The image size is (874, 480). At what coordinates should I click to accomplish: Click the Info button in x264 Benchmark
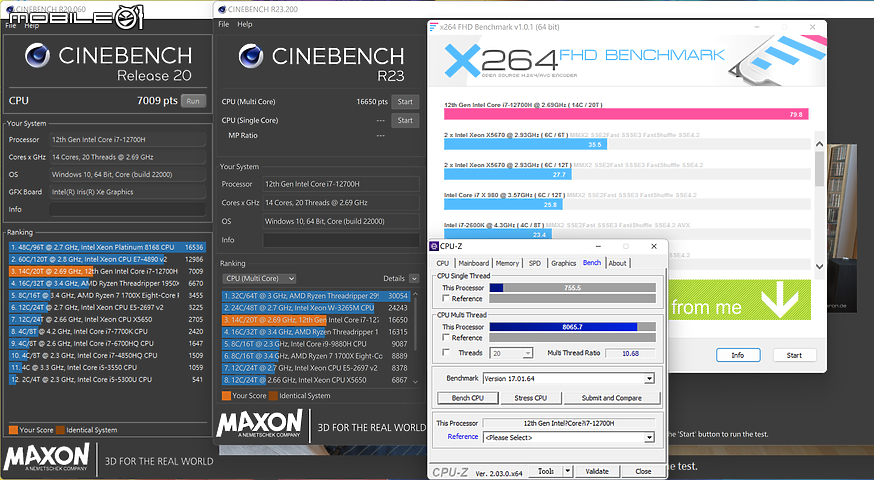737,355
